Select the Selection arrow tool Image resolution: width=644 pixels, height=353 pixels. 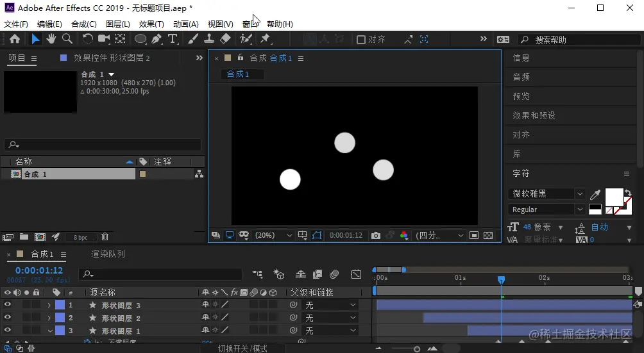36,39
